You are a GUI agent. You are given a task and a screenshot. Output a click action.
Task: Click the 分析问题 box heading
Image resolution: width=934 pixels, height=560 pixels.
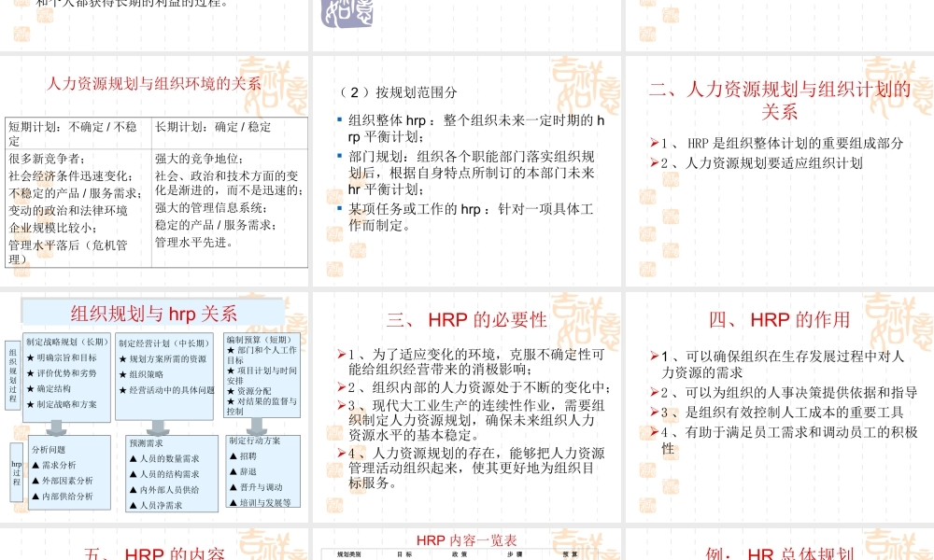[49, 449]
